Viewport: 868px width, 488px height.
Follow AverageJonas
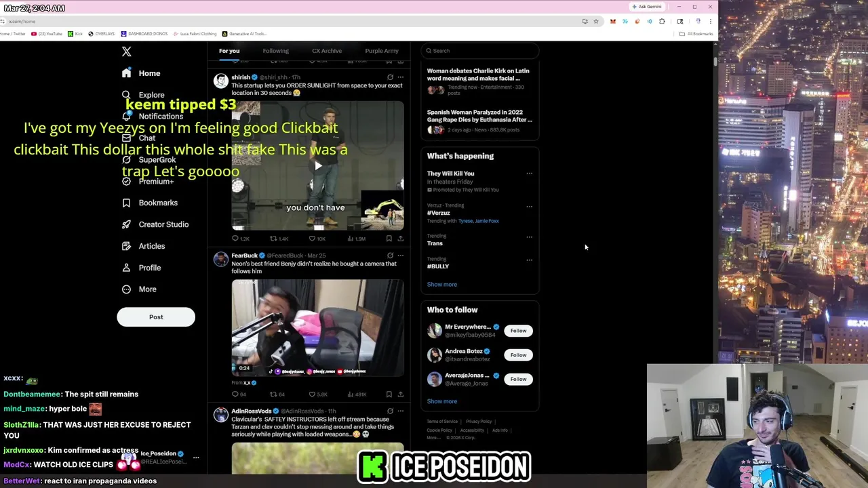tap(518, 380)
